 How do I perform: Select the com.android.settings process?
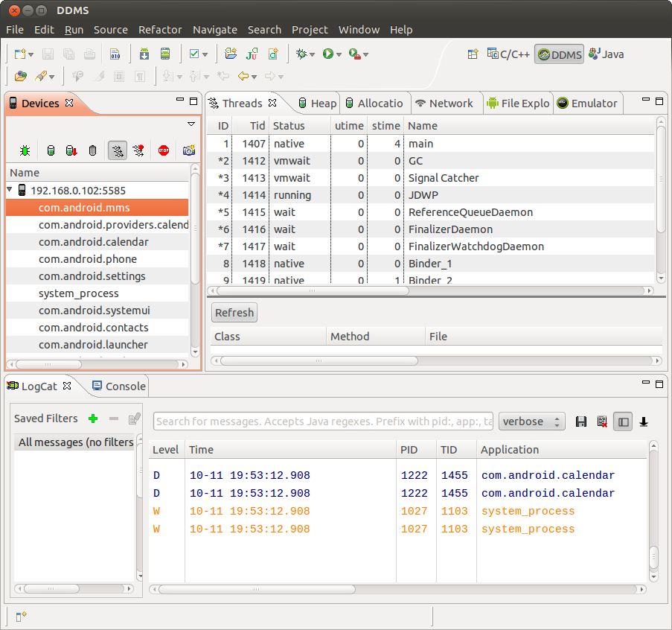click(x=97, y=276)
